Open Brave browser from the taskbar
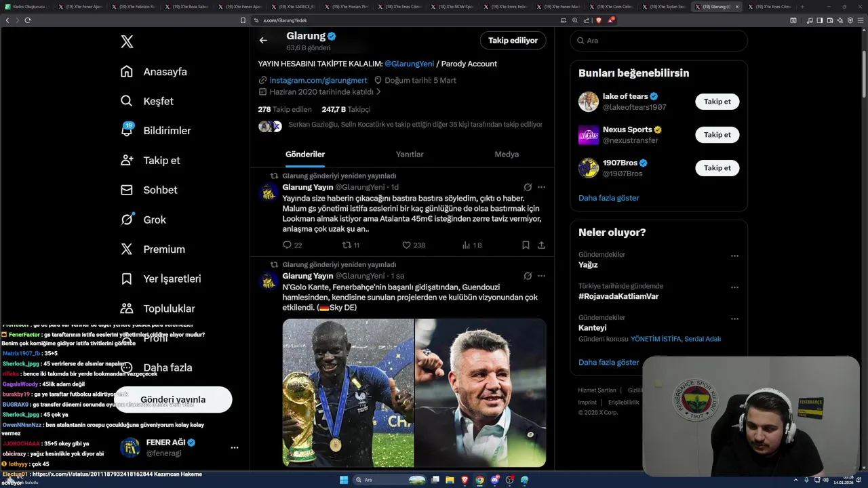The width and height of the screenshot is (868, 488). pyautogui.click(x=465, y=480)
